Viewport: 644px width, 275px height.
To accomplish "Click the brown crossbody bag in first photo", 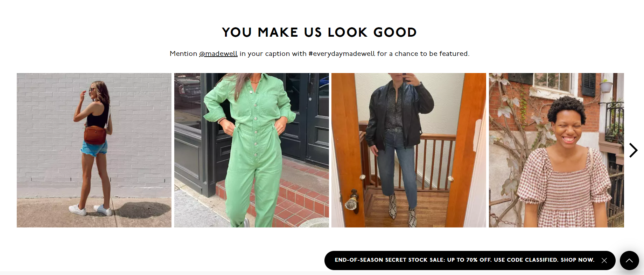I will [x=95, y=135].
